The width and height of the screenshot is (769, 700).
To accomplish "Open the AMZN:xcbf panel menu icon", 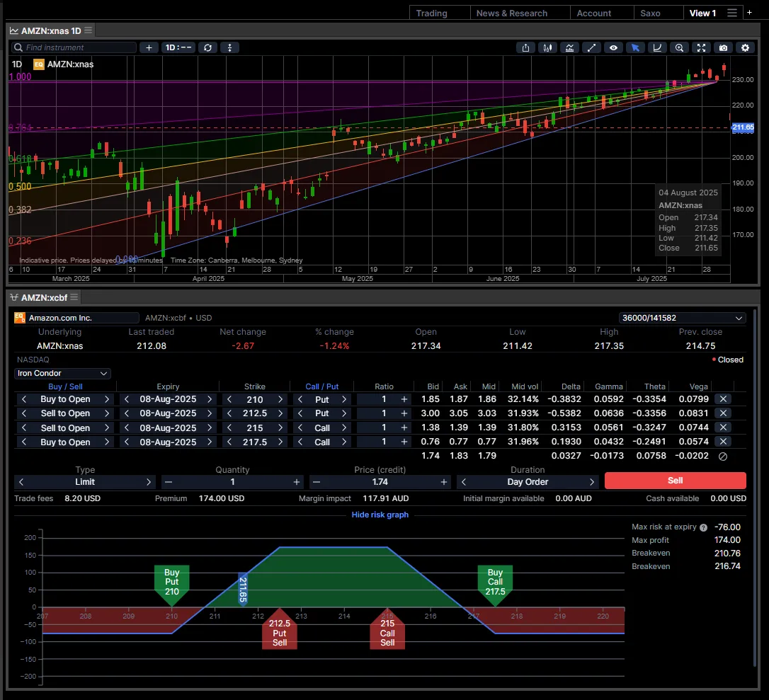I will pos(74,297).
